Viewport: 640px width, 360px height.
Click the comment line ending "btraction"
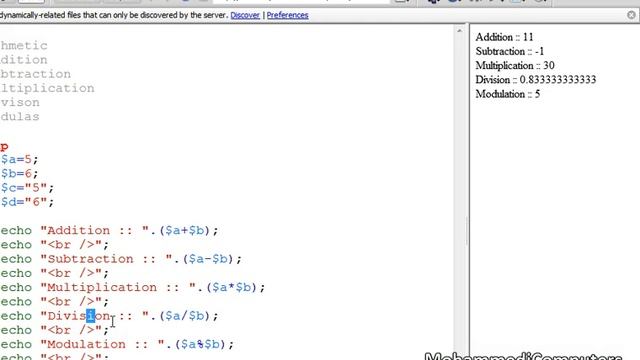pos(36,74)
